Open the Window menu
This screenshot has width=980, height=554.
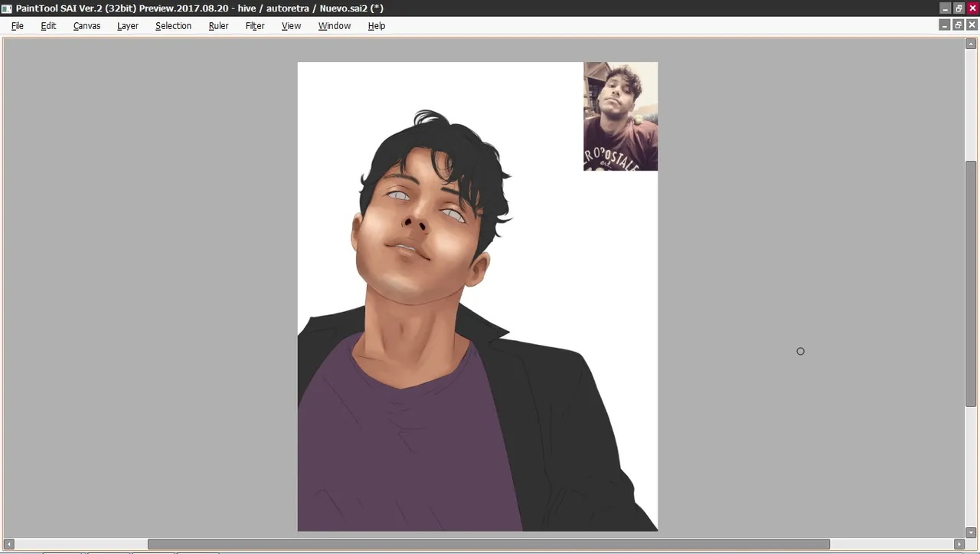335,25
